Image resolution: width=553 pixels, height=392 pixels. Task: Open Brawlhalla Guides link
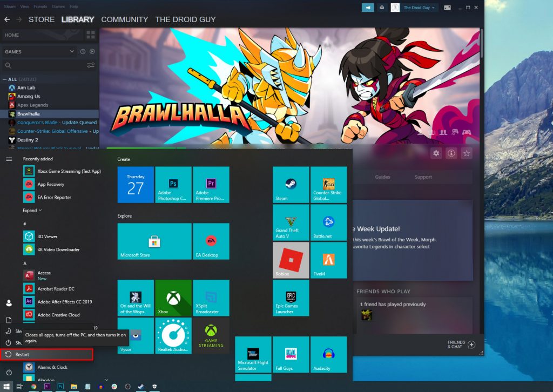click(x=383, y=177)
